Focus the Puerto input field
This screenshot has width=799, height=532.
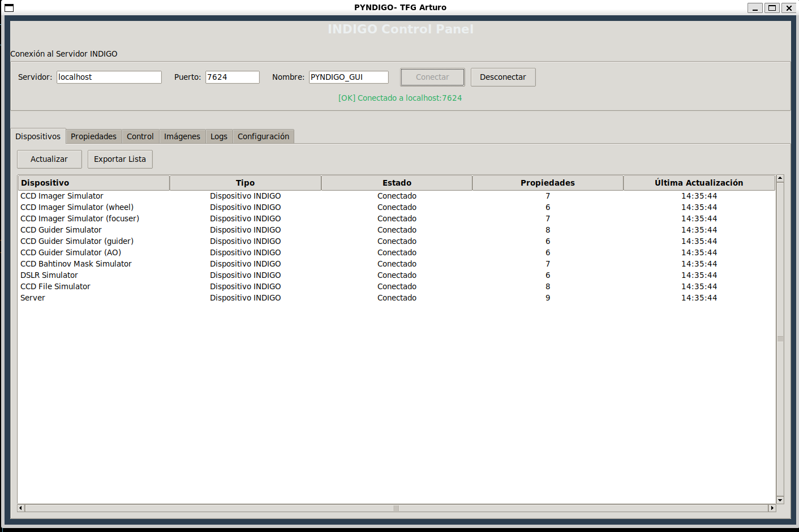tap(233, 77)
